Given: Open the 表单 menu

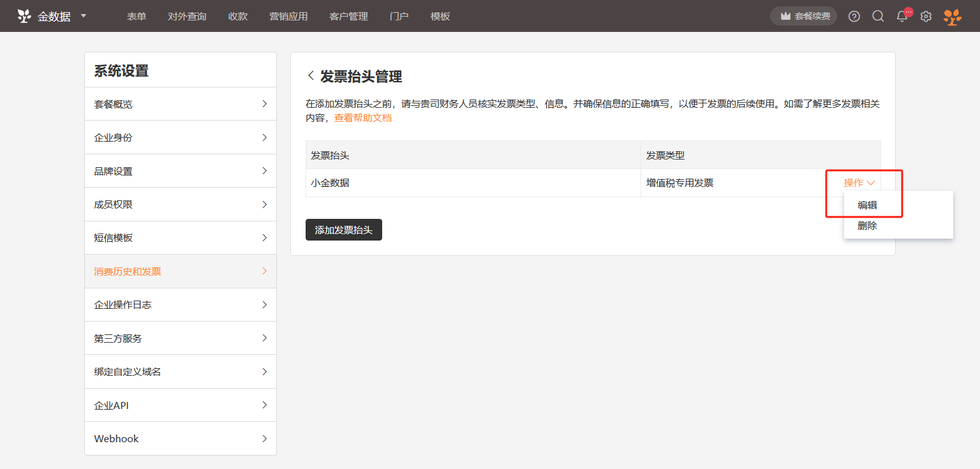Looking at the screenshot, I should (137, 16).
